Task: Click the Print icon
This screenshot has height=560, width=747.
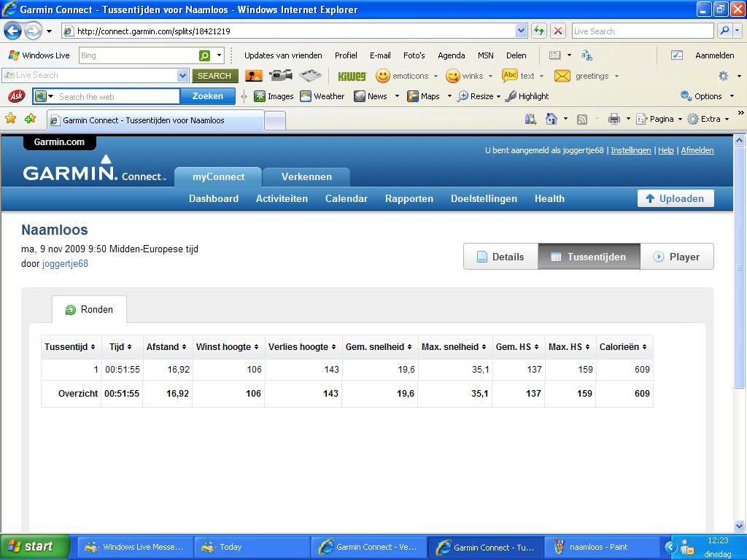Action: [x=614, y=119]
